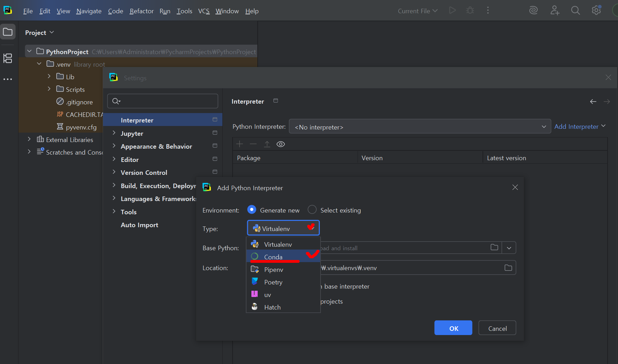618x364 pixels.
Task: Click the .gitignore file icon
Action: 60,102
